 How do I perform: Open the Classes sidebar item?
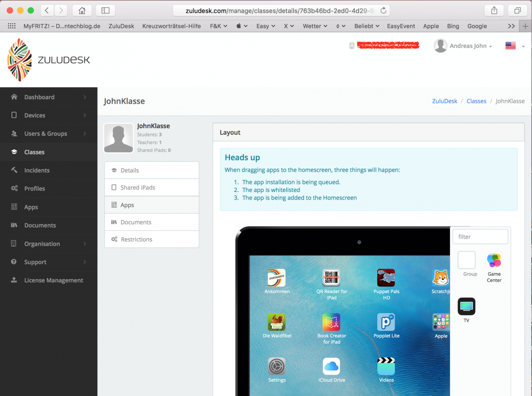(49, 152)
